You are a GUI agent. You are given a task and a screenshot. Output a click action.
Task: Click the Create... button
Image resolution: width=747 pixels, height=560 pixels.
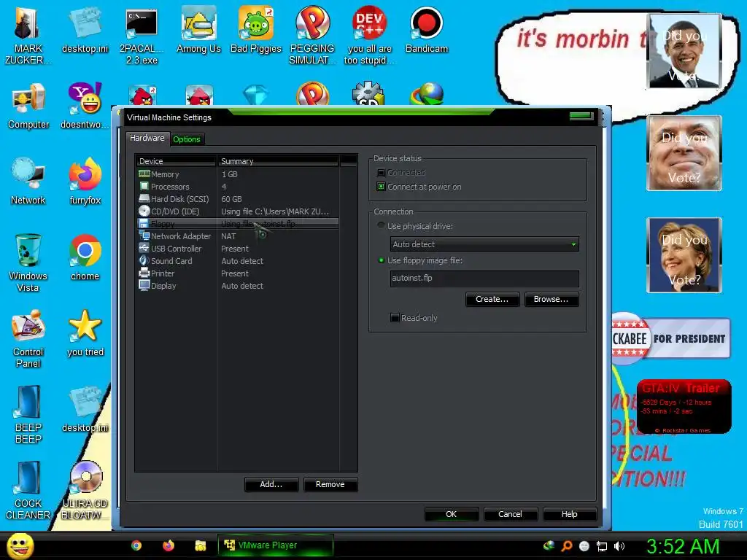tap(492, 299)
